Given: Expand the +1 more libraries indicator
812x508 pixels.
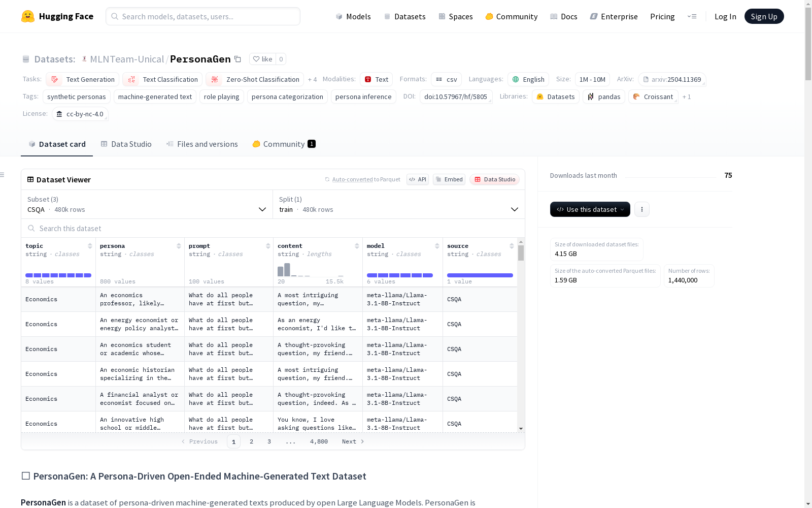Looking at the screenshot, I should [687, 97].
